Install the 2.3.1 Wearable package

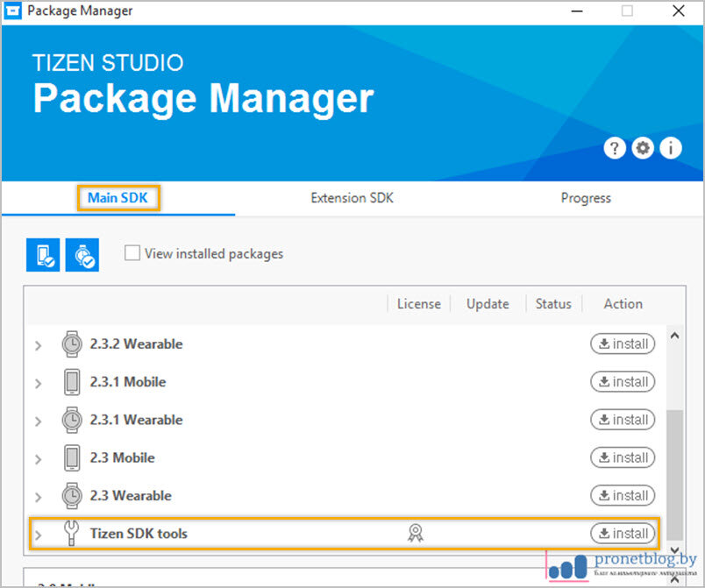tap(623, 420)
